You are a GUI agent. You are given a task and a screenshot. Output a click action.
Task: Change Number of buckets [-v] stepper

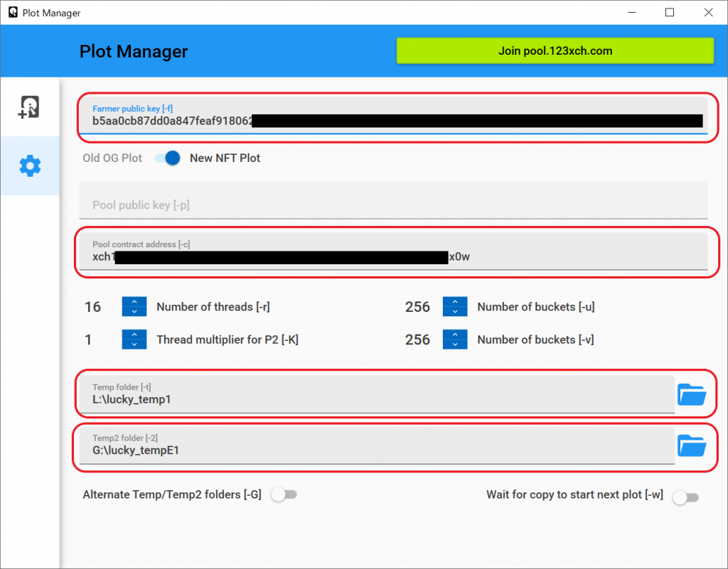click(454, 340)
